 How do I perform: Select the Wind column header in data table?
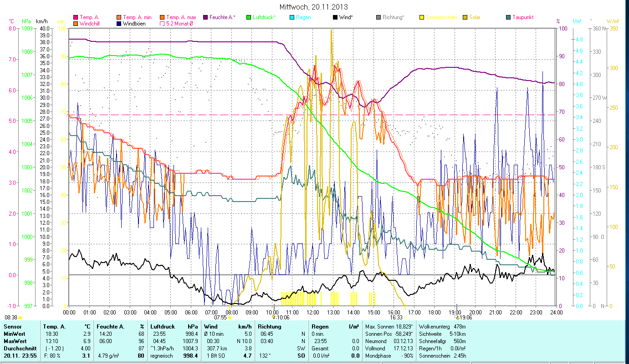click(211, 327)
